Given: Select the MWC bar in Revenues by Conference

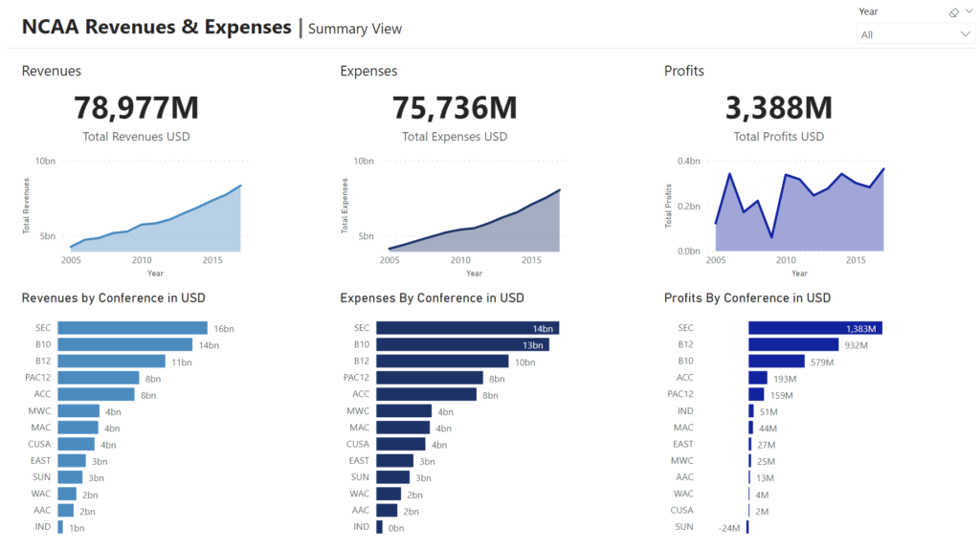Looking at the screenshot, I should click(x=78, y=411).
